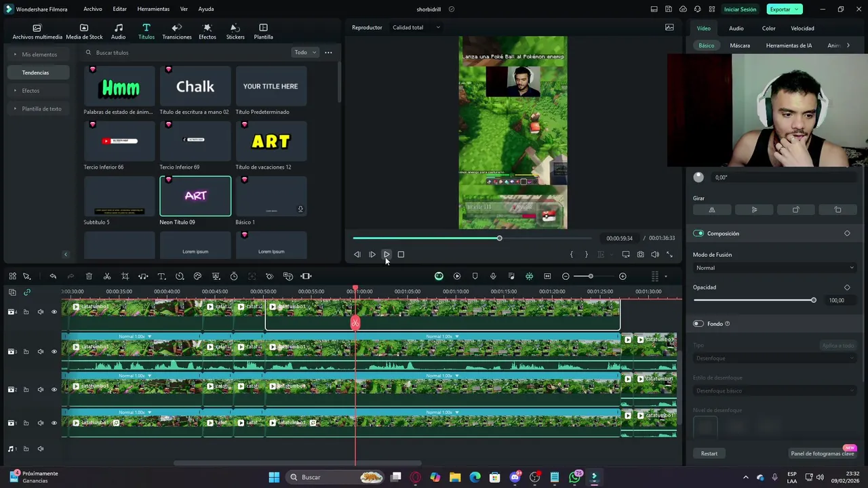Add keyframe for Opacidad
The height and width of the screenshot is (488, 868).
(x=847, y=287)
